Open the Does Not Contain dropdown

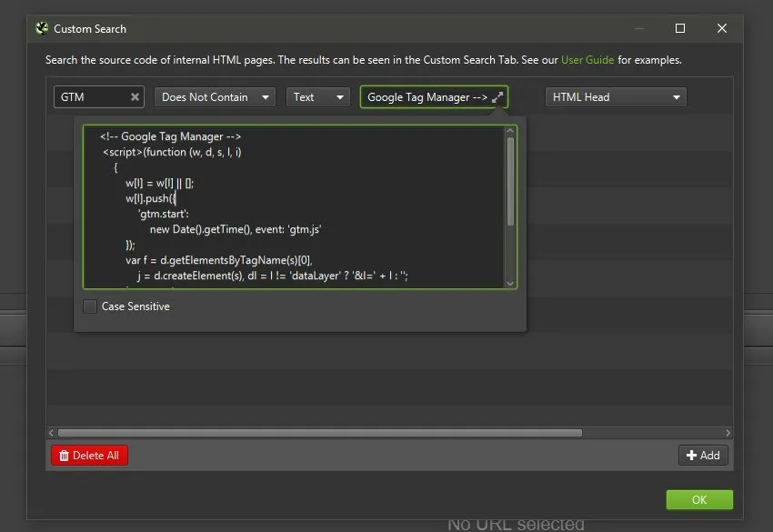coord(215,97)
